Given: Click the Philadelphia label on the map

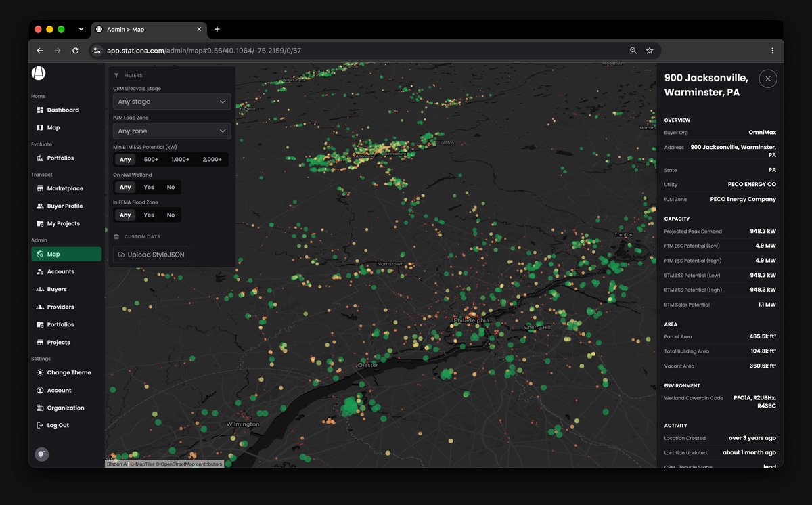Looking at the screenshot, I should 472,320.
